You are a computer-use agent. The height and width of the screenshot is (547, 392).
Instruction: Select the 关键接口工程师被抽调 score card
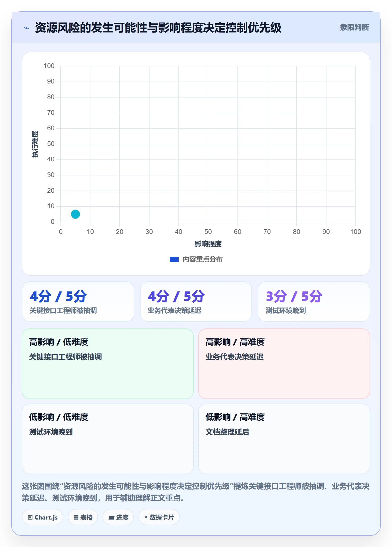(x=78, y=302)
